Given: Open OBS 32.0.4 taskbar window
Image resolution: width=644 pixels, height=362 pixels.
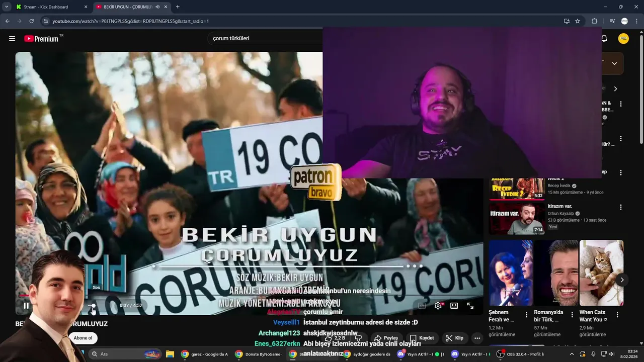Looking at the screenshot, I should click(x=521, y=354).
